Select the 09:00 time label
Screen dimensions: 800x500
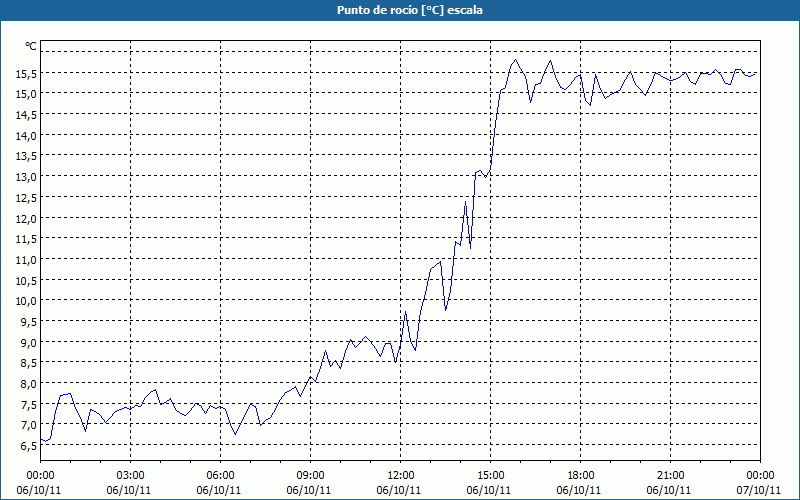click(x=310, y=476)
